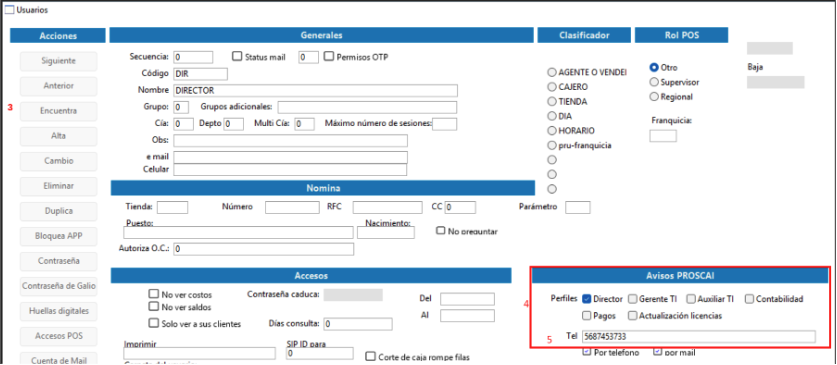
Task: Click the Autoriza O.C. field
Action: [264, 249]
